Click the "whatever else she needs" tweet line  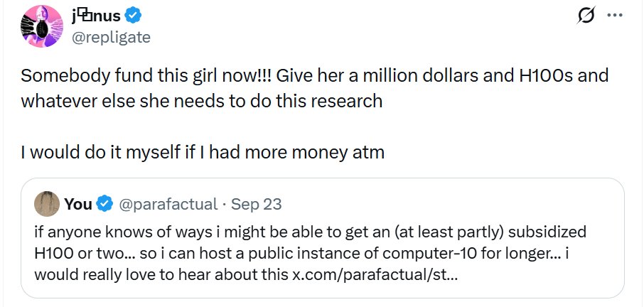[x=201, y=101]
